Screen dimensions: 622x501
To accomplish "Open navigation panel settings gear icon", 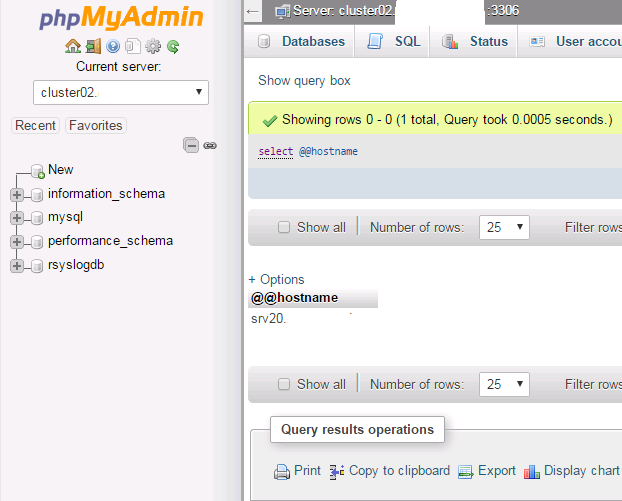I will [x=153, y=46].
